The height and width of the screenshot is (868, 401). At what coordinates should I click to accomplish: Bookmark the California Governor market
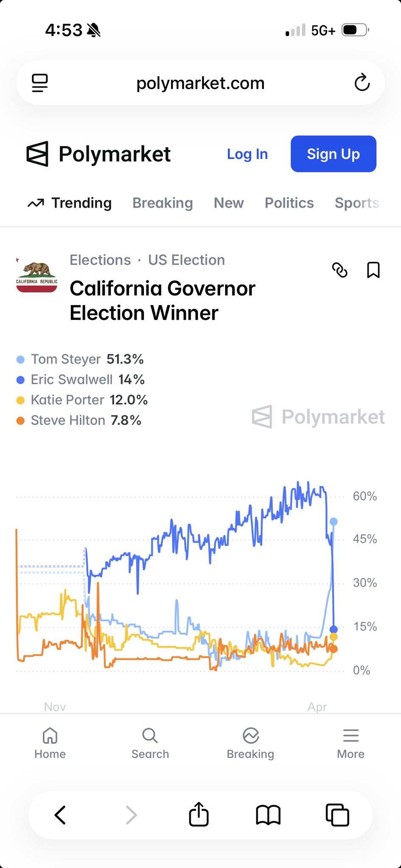click(x=373, y=270)
